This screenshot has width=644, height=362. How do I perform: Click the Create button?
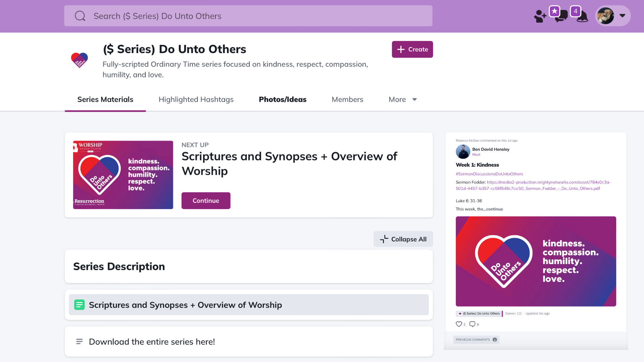tap(412, 49)
